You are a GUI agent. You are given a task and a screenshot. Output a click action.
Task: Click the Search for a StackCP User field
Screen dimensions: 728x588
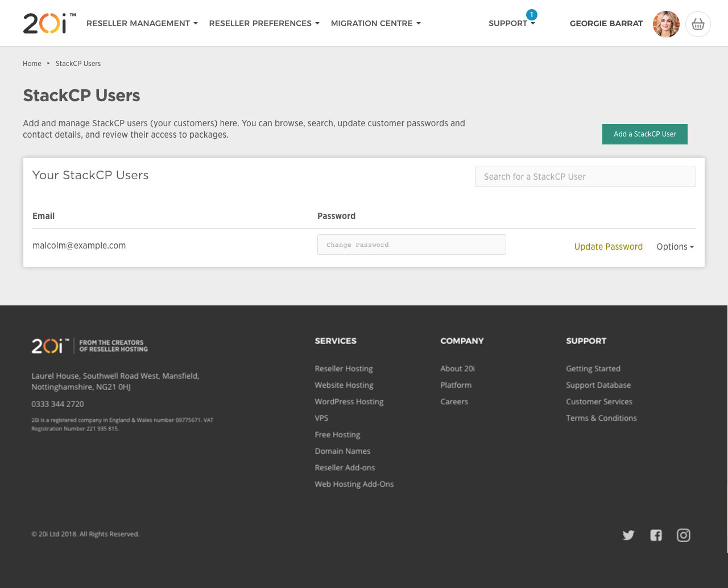coord(585,177)
